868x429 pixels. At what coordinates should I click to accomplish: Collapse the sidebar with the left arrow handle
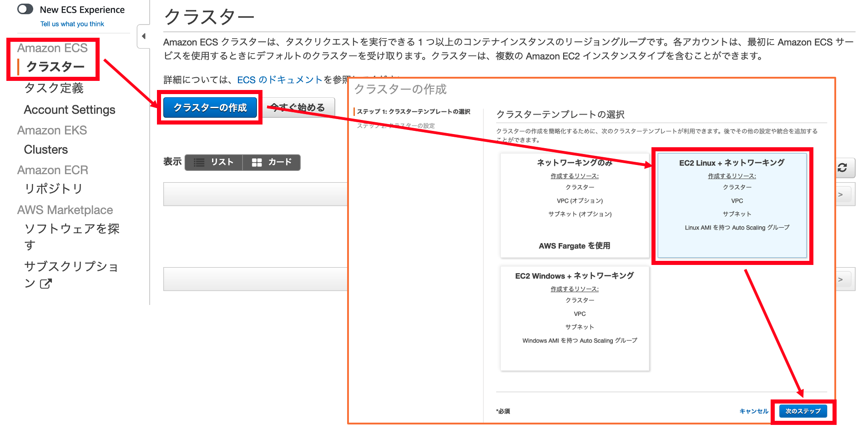(144, 36)
